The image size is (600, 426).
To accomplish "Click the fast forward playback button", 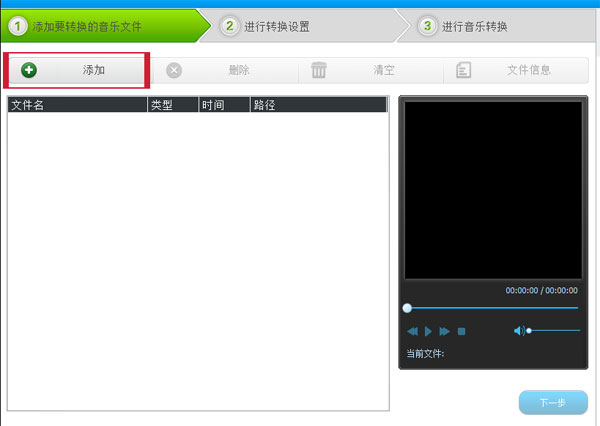I will coord(444,331).
